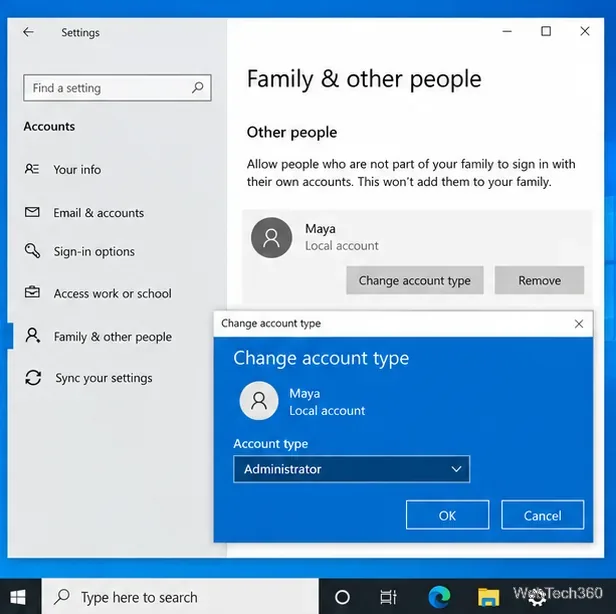
Task: Go to Sign-in options
Action: (x=94, y=251)
